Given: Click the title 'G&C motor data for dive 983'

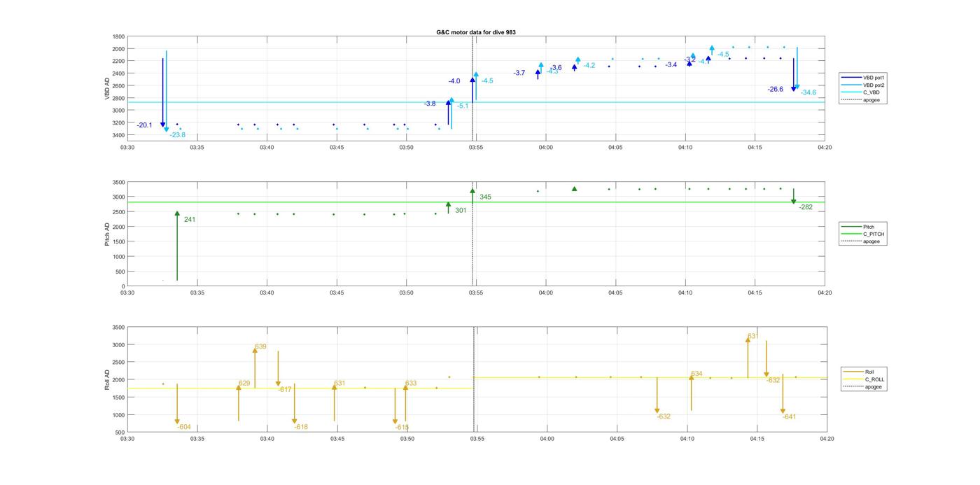Looking at the screenshot, I should 476,32.
